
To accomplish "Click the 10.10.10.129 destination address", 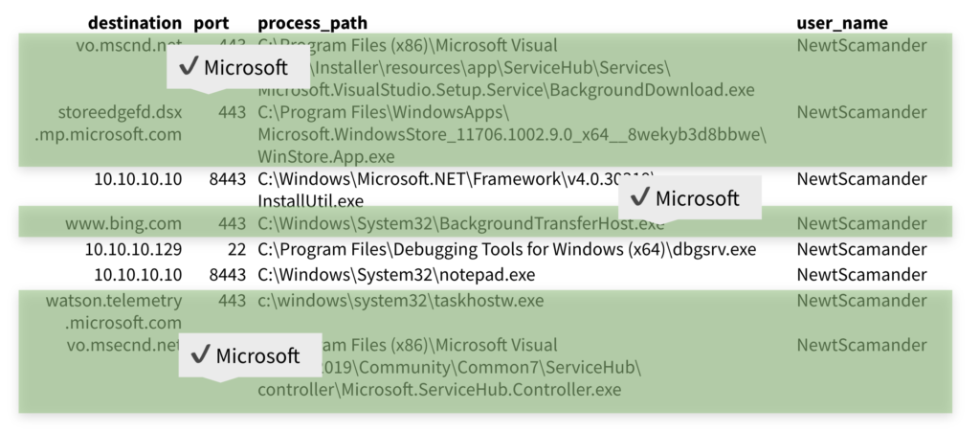I will point(133,249).
